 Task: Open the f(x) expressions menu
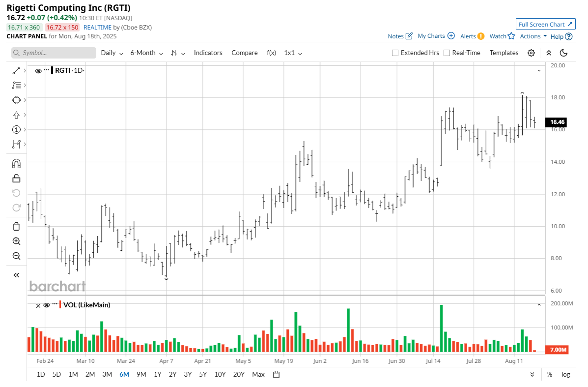tap(272, 53)
